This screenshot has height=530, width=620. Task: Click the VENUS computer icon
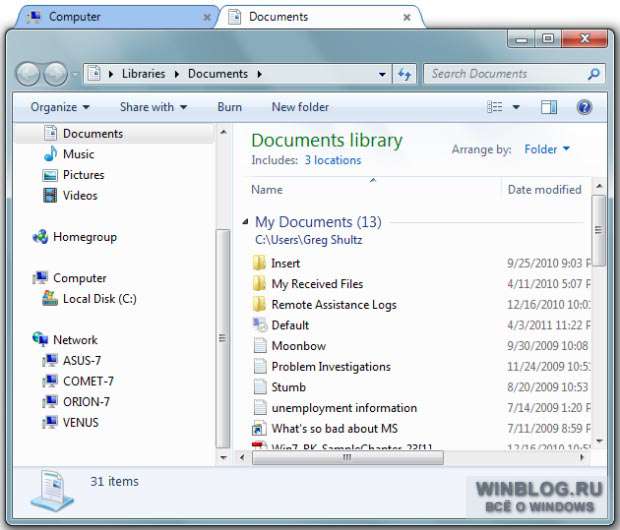(x=50, y=422)
